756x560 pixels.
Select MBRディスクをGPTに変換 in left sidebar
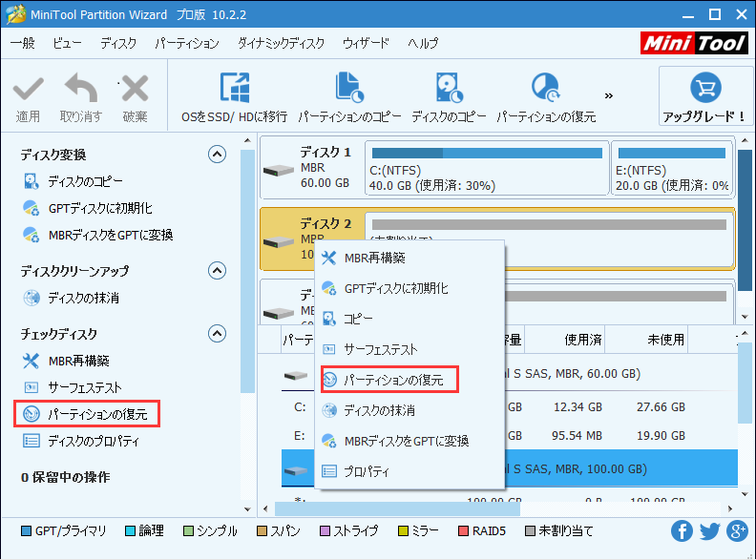(98, 235)
